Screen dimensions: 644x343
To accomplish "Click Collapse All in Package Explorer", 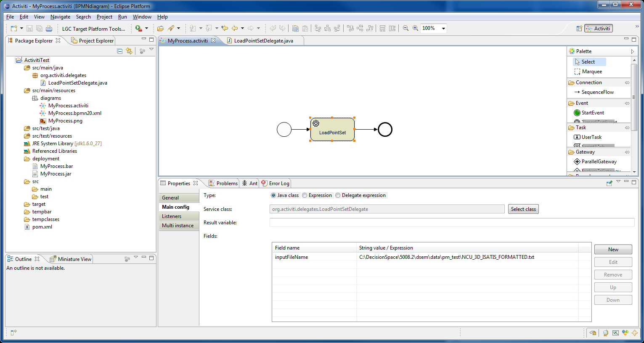I will tap(120, 51).
